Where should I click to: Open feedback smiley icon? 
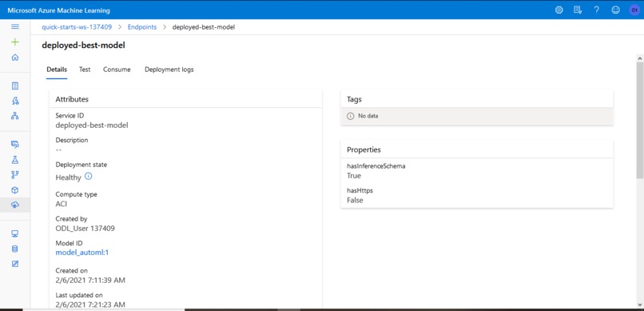615,10
